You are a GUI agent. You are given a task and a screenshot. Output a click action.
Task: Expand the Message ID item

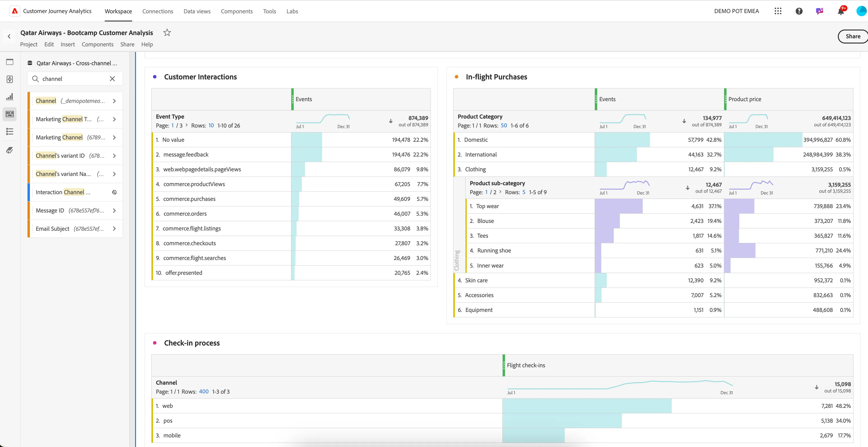(x=114, y=210)
